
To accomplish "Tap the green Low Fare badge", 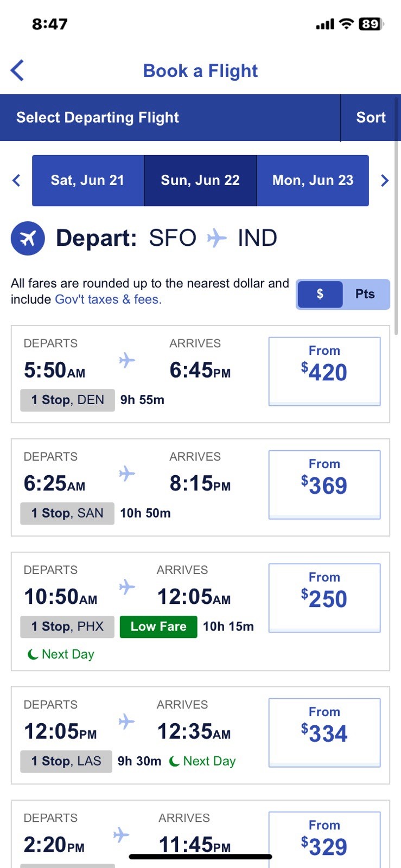I will click(158, 627).
